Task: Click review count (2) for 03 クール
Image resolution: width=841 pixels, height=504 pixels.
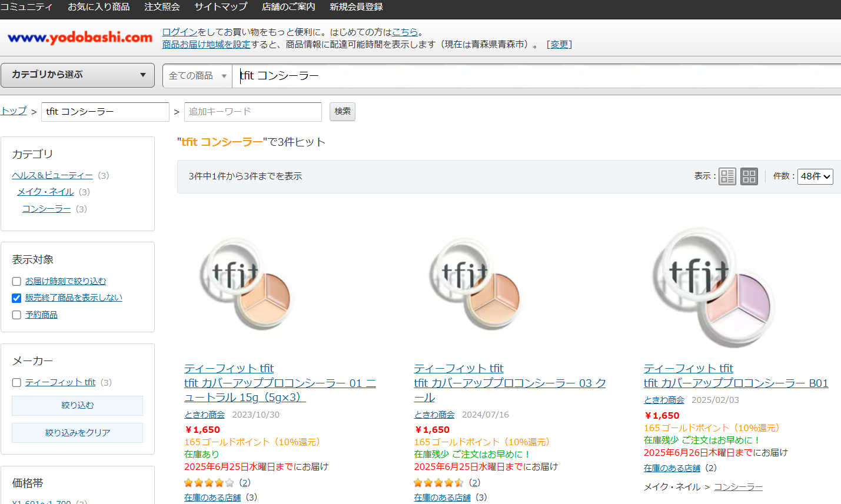Action: pyautogui.click(x=474, y=483)
